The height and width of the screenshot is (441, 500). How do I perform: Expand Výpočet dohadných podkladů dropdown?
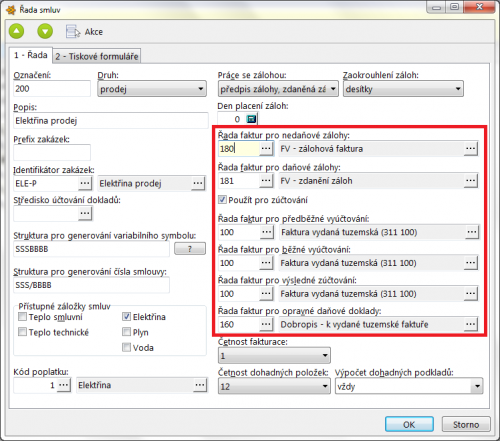coord(409,386)
